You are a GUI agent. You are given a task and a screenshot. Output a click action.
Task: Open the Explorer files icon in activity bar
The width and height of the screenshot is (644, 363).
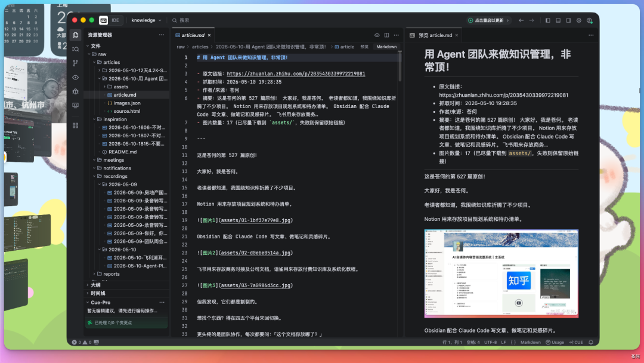[x=76, y=35]
